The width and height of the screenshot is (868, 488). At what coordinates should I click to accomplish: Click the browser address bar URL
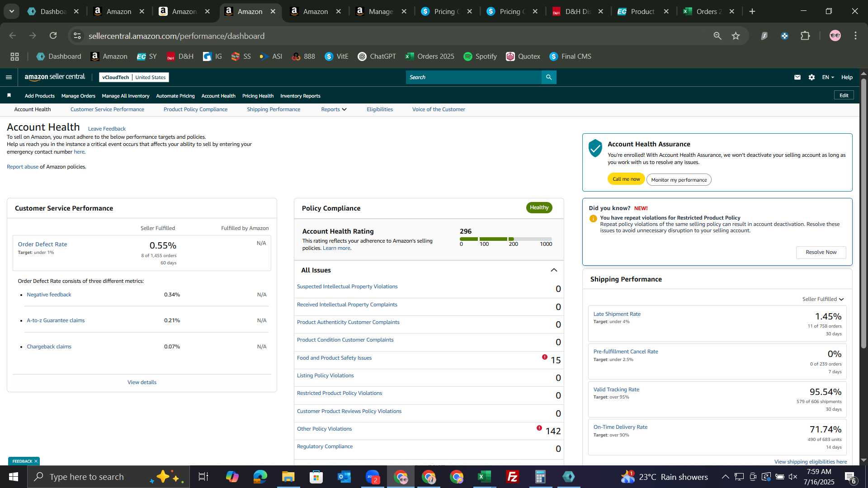point(176,36)
